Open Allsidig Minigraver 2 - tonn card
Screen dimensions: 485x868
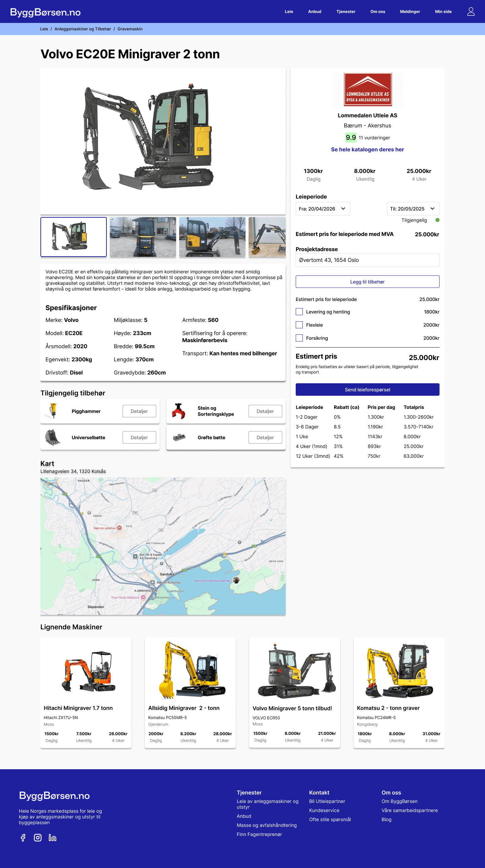tap(190, 693)
